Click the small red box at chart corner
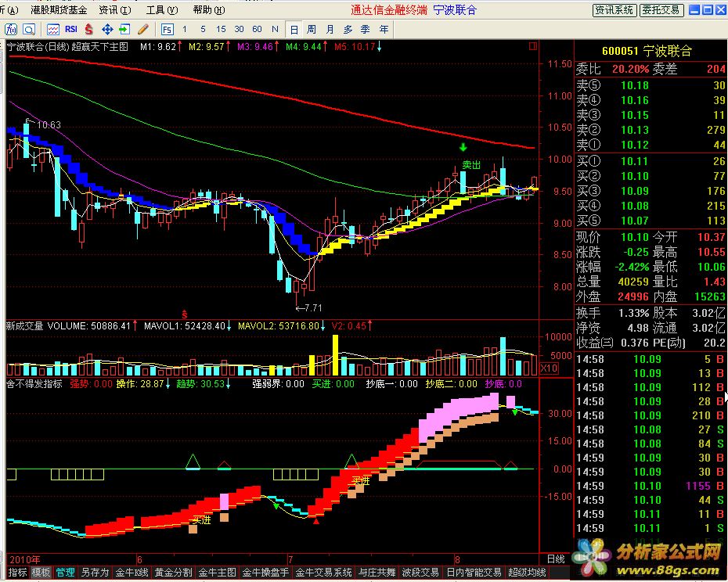This screenshot has height=582, width=728. tap(533, 46)
